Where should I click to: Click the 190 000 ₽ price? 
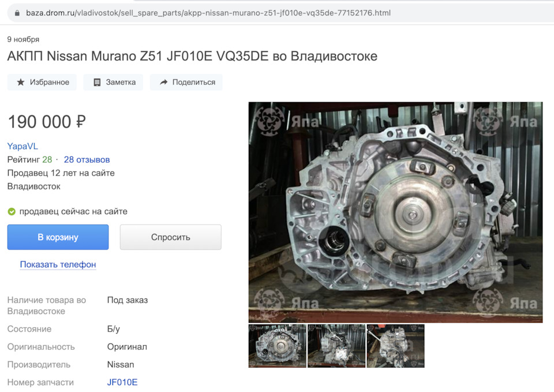(47, 122)
